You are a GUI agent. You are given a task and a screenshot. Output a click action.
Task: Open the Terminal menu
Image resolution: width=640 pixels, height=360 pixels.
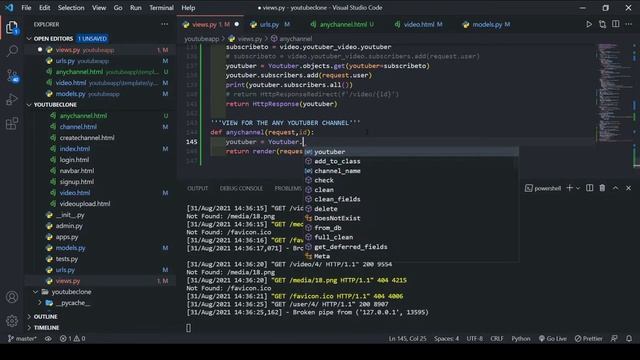coord(161,8)
